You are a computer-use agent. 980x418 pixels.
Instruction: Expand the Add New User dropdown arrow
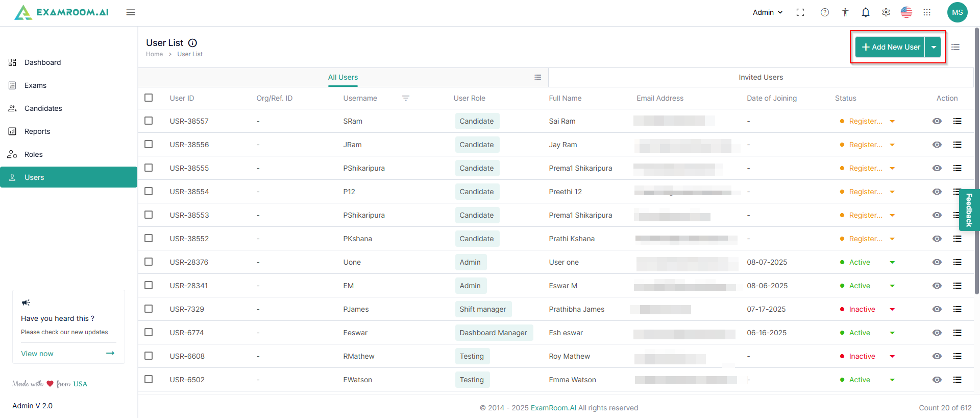[x=934, y=47]
